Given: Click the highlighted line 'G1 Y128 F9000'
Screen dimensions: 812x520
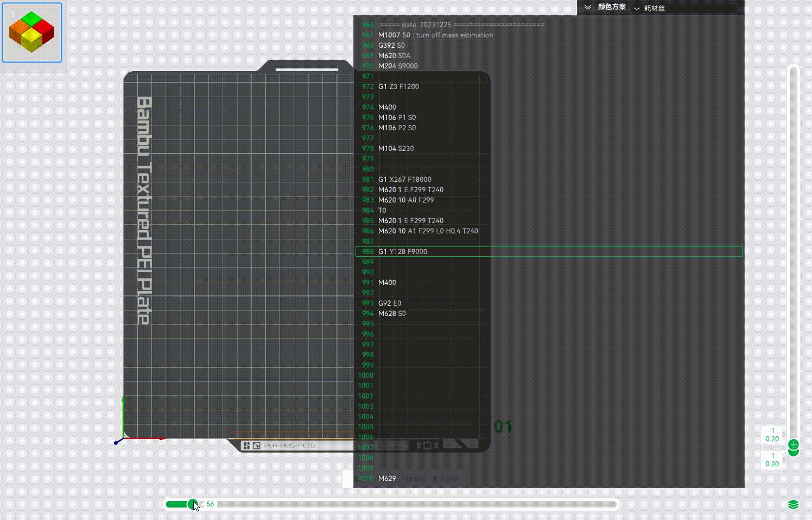Looking at the screenshot, I should point(549,251).
